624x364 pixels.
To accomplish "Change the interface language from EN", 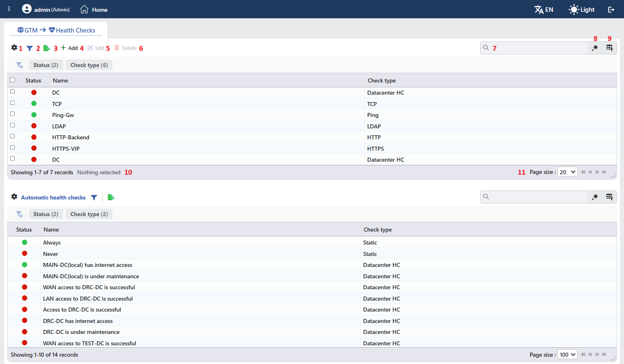I will pos(544,9).
